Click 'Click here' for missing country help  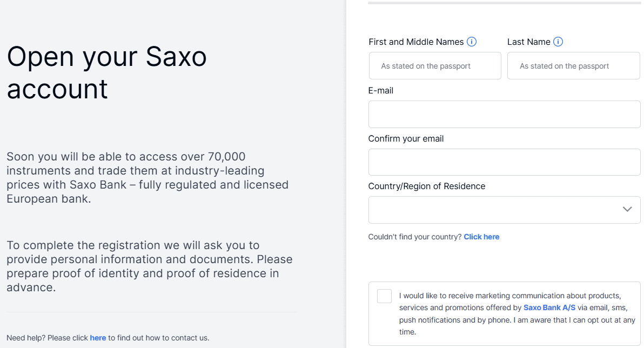point(481,236)
